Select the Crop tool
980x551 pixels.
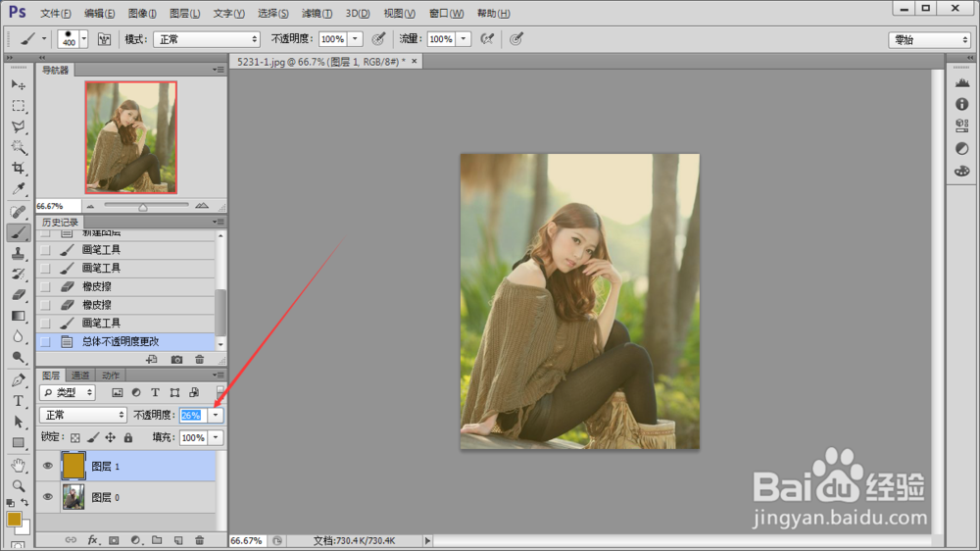click(x=18, y=168)
